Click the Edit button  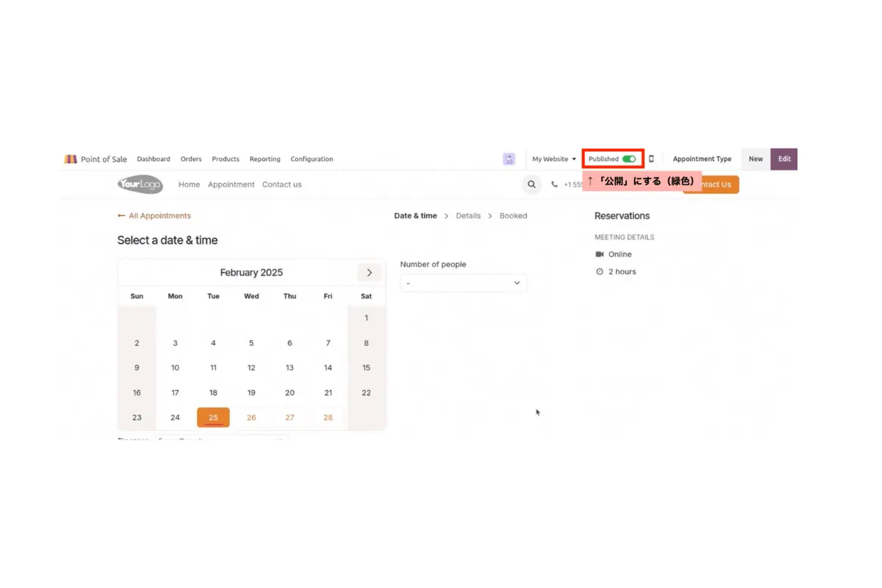pos(784,159)
